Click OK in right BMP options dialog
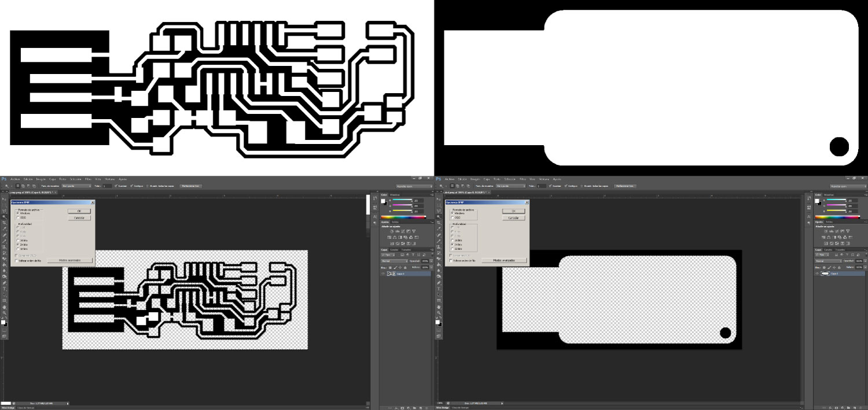The image size is (868, 410). click(513, 211)
